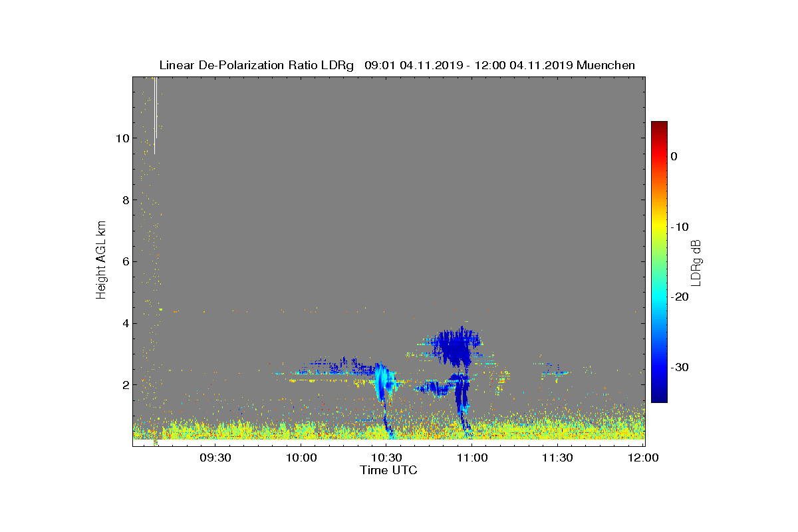Click the 'Time UTC' axis label
798x532 pixels.
[x=388, y=470]
